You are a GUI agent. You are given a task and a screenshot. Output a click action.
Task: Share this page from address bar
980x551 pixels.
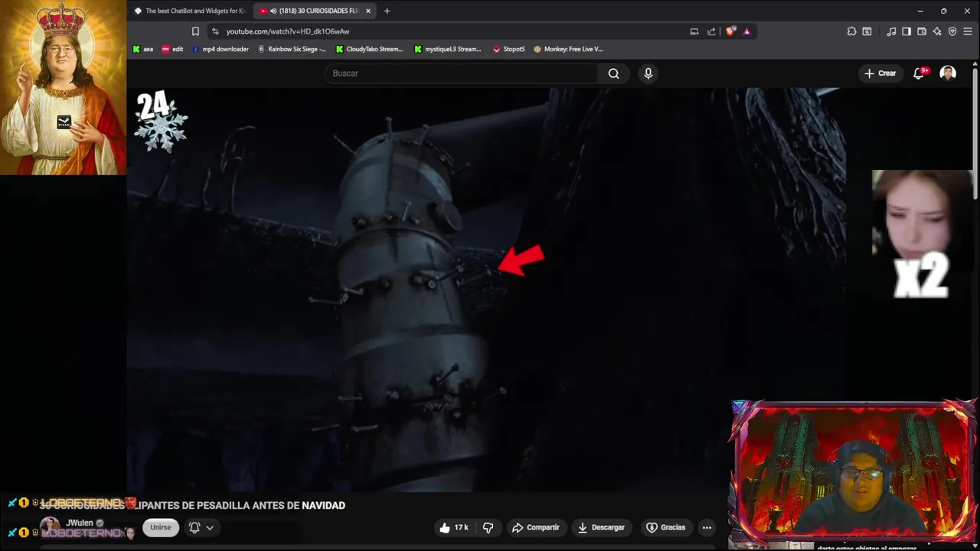point(711,31)
